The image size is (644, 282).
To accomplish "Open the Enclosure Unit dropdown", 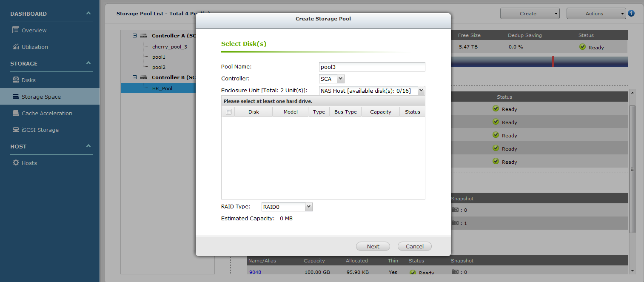I will coord(421,91).
